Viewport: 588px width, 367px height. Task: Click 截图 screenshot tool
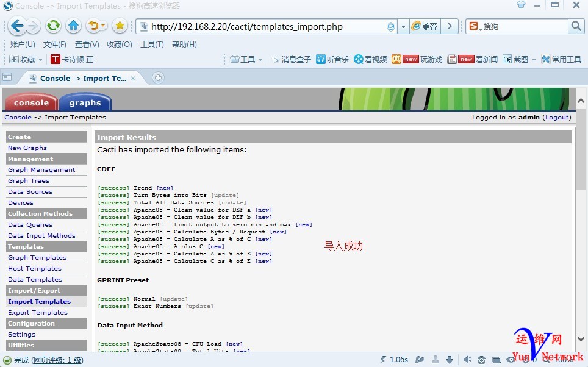pyautogui.click(x=515, y=59)
